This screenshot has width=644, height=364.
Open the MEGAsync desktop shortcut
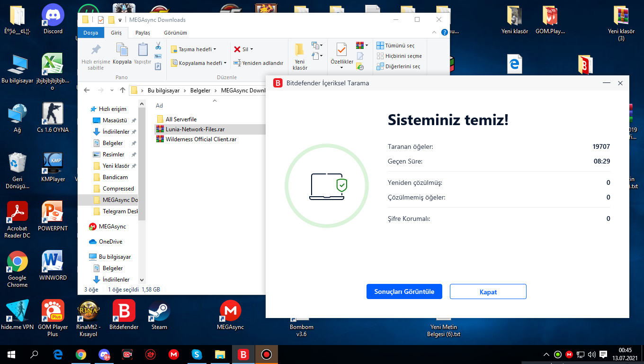[x=231, y=315]
